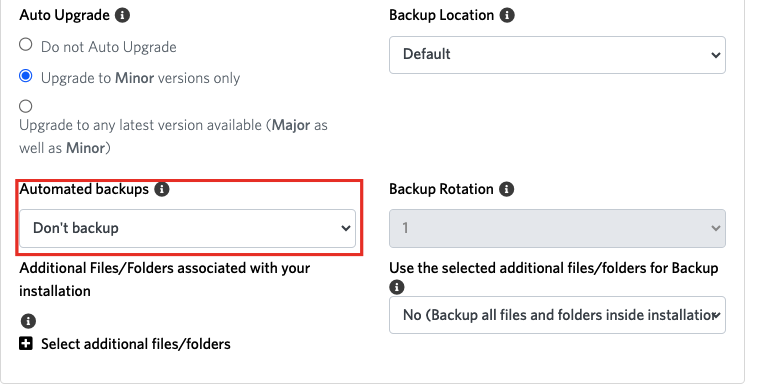The image size is (764, 390).
Task: Click the Do not Auto Upgrade label
Action: (109, 47)
